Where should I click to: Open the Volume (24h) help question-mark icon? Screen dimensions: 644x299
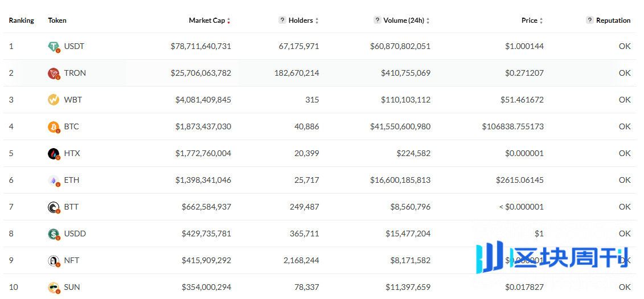pyautogui.click(x=377, y=20)
